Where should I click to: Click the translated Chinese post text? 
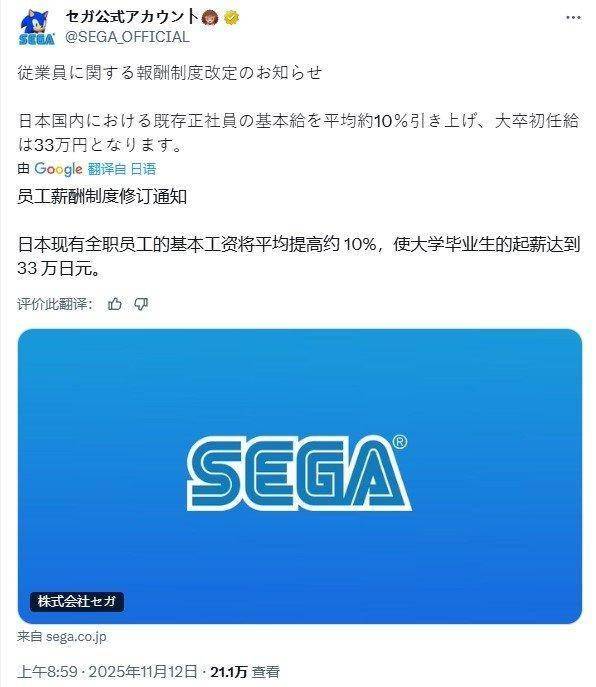tap(298, 232)
